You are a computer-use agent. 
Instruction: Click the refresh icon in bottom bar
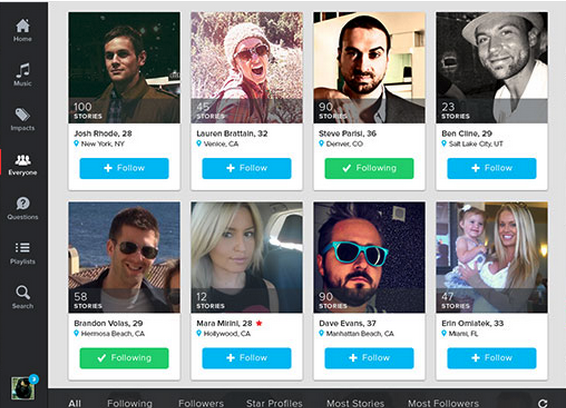pos(543,403)
